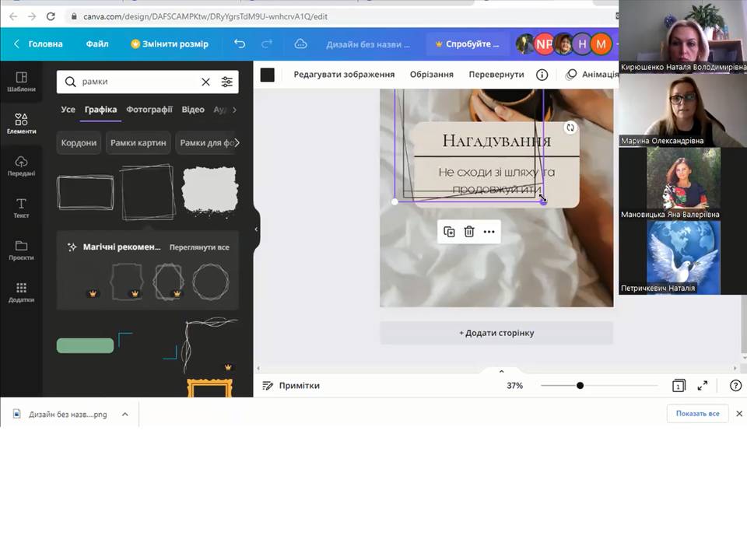Select the tilted square frame thumbnail

[148, 192]
